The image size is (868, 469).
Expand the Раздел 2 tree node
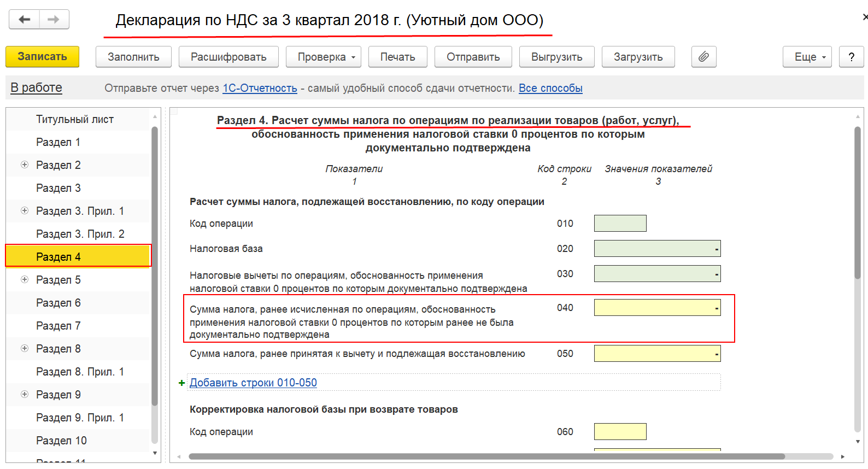pos(25,165)
